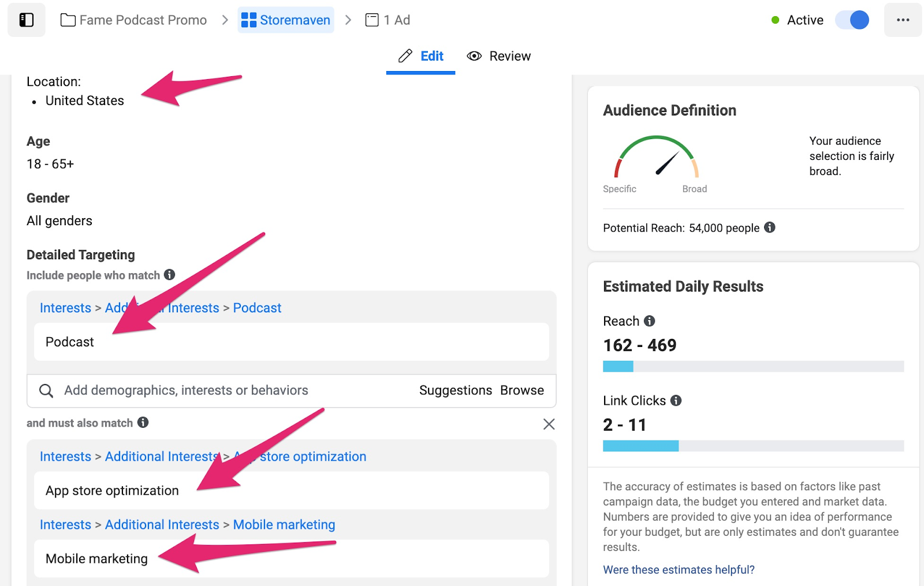This screenshot has height=586, width=924.
Task: Click the Reach estimate progress bar
Action: 753,367
